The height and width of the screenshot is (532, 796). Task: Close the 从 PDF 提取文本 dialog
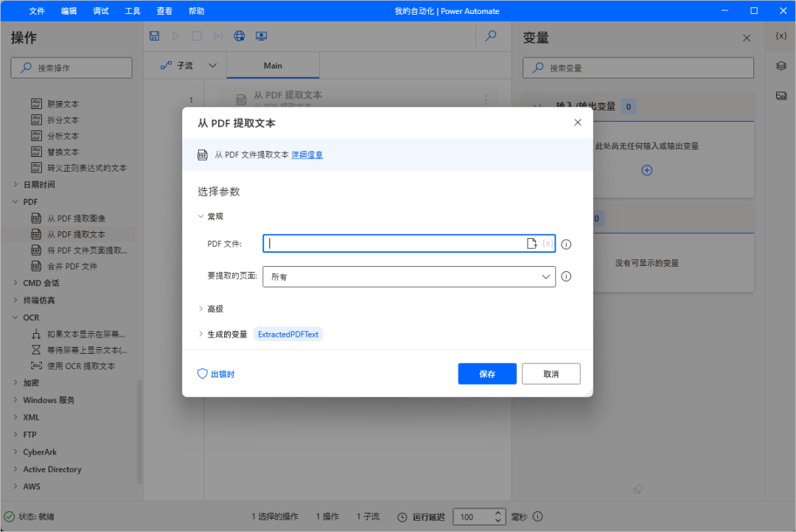pos(578,122)
